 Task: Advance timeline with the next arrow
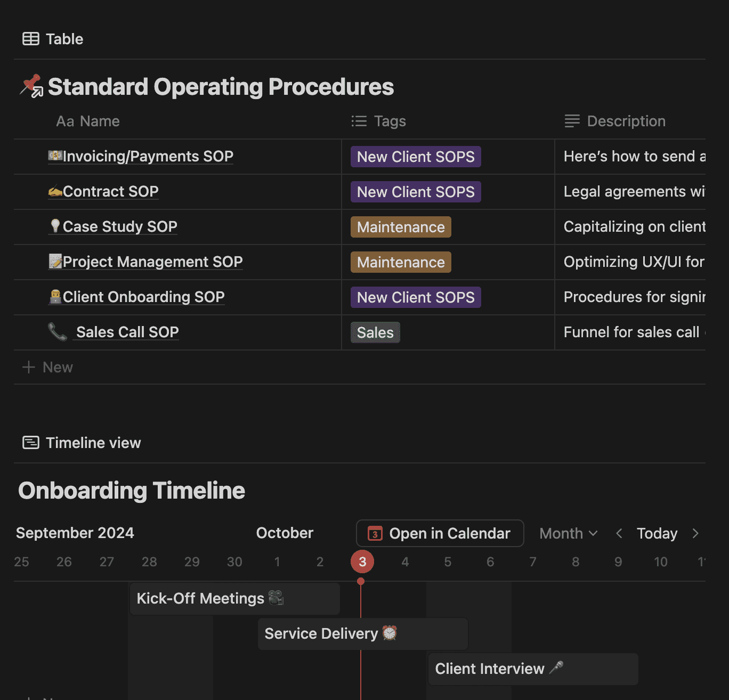coord(695,533)
